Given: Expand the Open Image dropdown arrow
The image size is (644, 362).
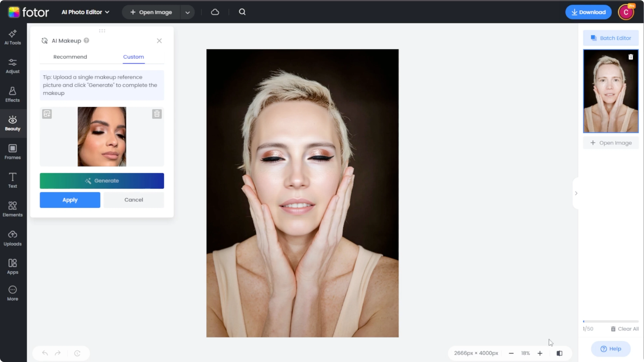Looking at the screenshot, I should pyautogui.click(x=187, y=12).
